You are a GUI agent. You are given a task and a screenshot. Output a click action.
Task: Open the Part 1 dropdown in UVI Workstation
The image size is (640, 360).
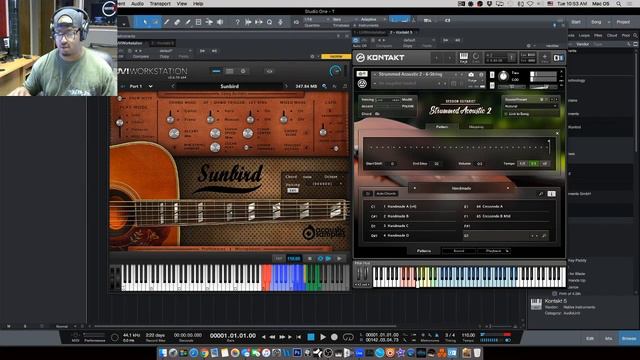tap(140, 86)
